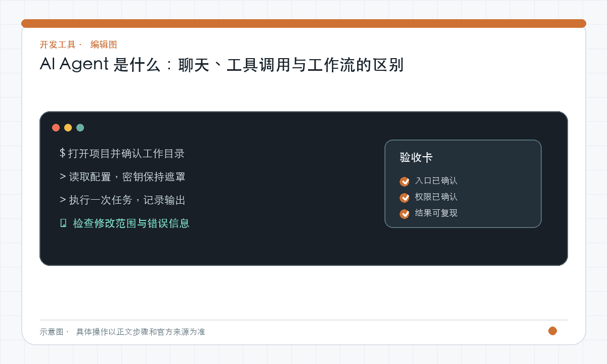Click the footer note 具体操作以正文步骤和官方来源为准
The image size is (607, 364).
pos(141,332)
